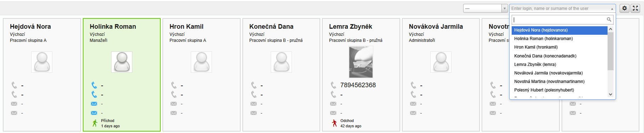Click Holinka Roman's green arrival icon

[x=95, y=123]
